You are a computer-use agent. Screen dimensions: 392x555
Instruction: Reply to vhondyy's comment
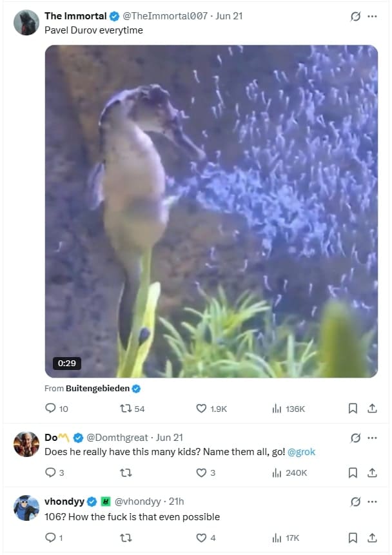(x=51, y=537)
